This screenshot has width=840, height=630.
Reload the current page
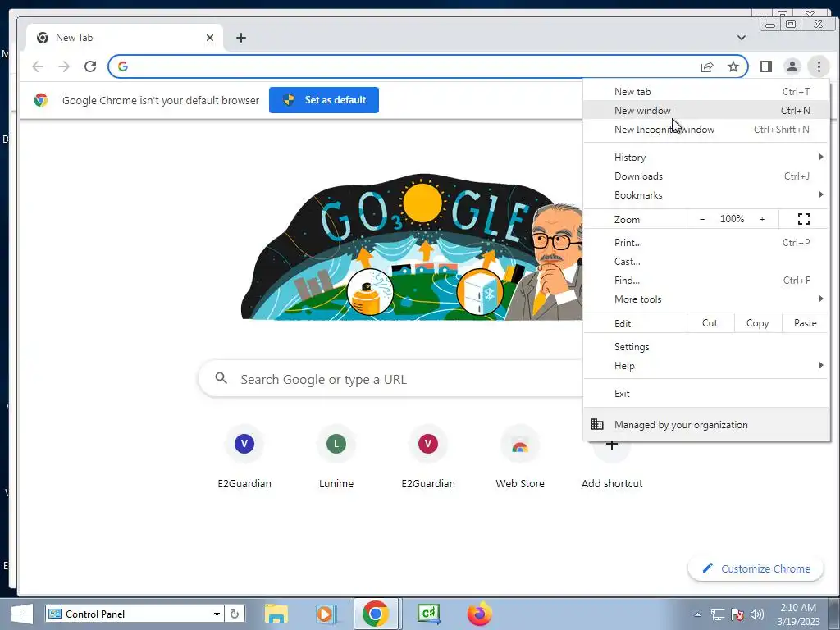click(90, 66)
